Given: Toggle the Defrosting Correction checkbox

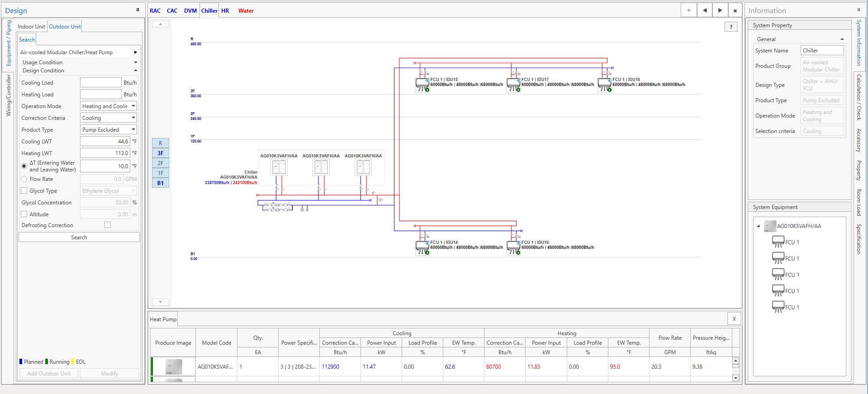Looking at the screenshot, I should [x=108, y=225].
